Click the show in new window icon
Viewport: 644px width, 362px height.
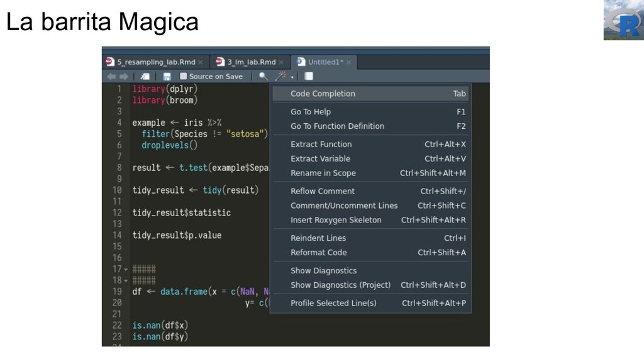pyautogui.click(x=145, y=76)
